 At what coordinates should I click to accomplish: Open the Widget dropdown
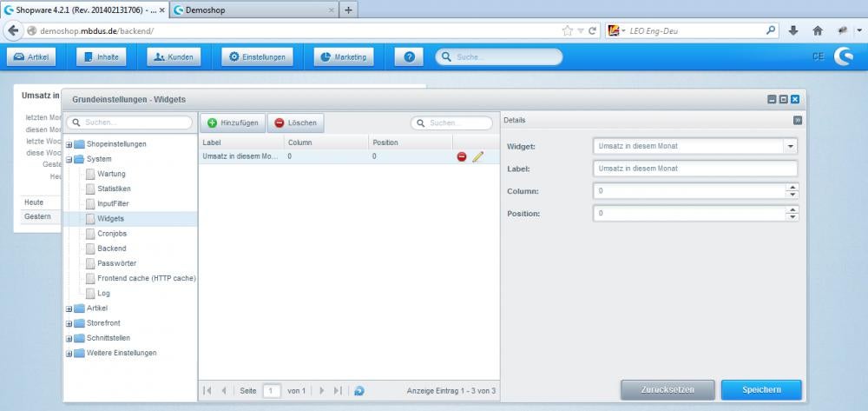pos(791,146)
